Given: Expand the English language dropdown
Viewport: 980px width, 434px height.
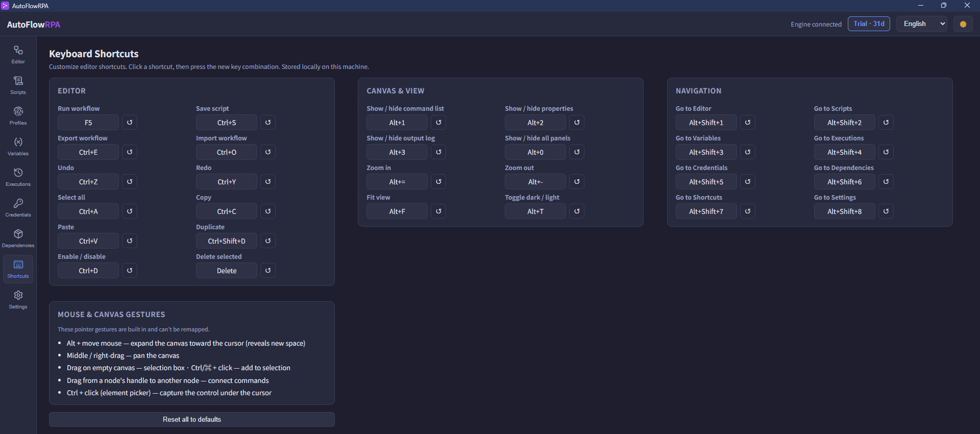Looking at the screenshot, I should 922,24.
